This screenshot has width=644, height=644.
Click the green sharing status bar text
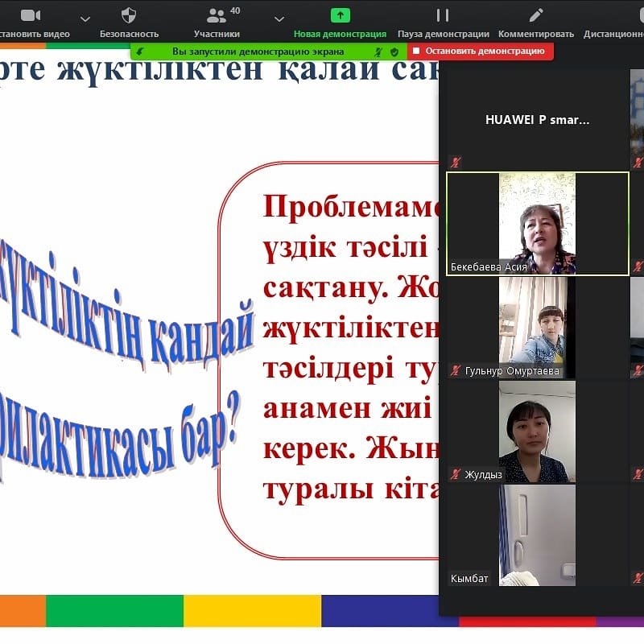tap(258, 52)
